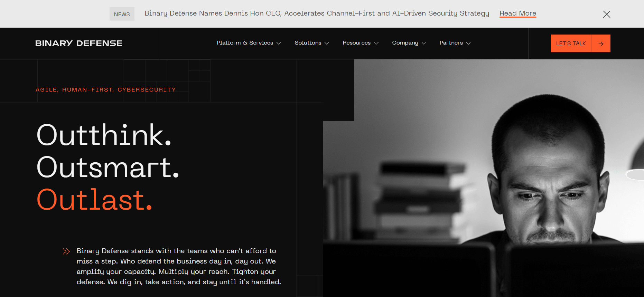Click the NEWS badge label

click(x=122, y=14)
